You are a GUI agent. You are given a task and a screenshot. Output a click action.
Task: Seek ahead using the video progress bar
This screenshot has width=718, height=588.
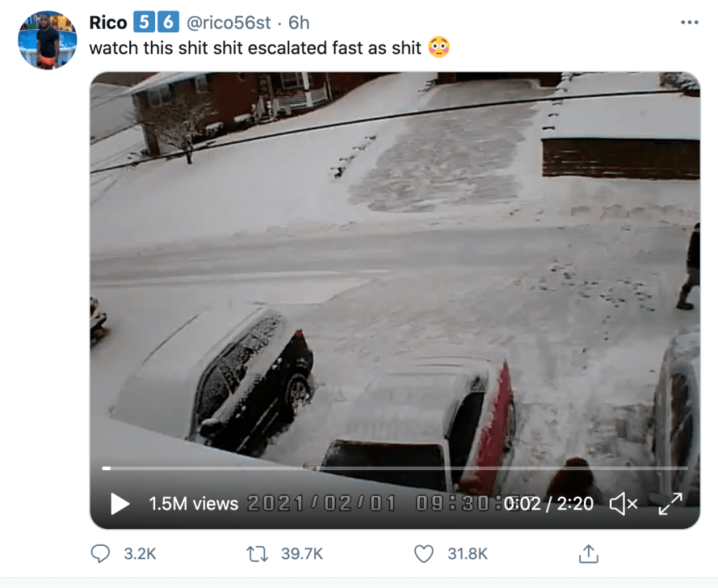[393, 467]
